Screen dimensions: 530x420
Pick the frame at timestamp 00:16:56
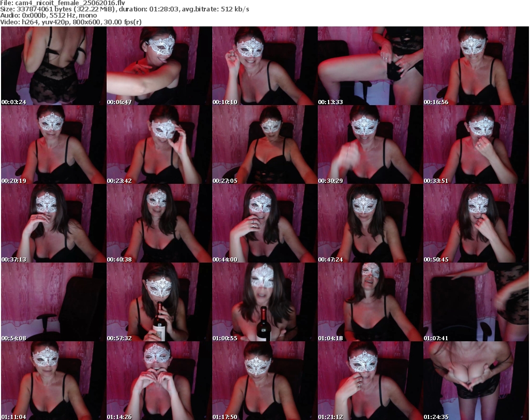pyautogui.click(x=476, y=66)
